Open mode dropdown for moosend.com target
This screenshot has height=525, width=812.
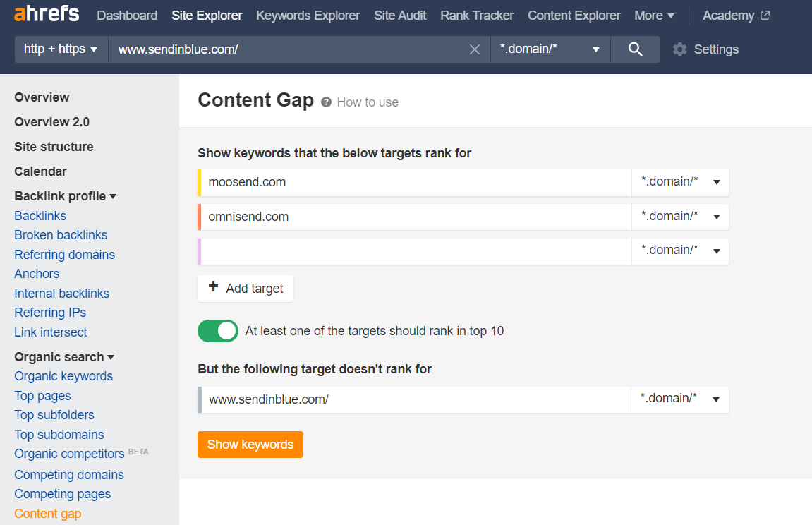click(x=680, y=182)
